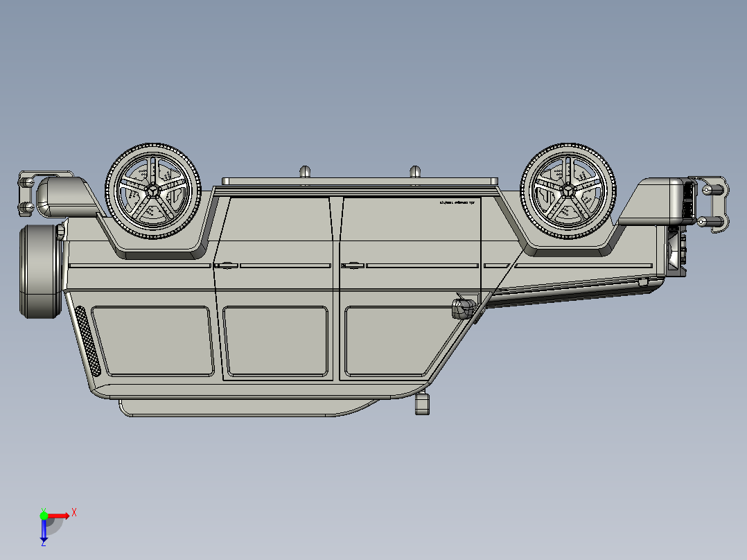The image size is (747, 560).
Task: Click the middle door panel of the vehicle
Action: coord(277,340)
